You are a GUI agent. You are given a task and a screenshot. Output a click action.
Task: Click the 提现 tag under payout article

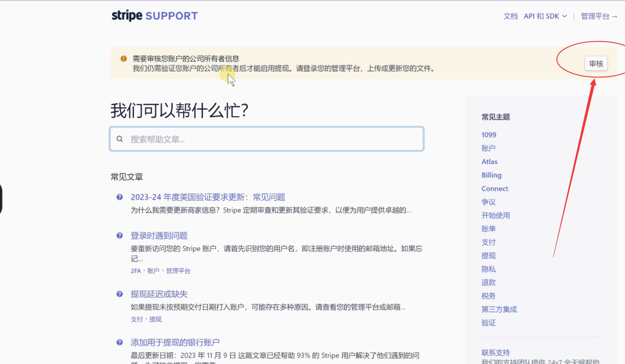(155, 319)
